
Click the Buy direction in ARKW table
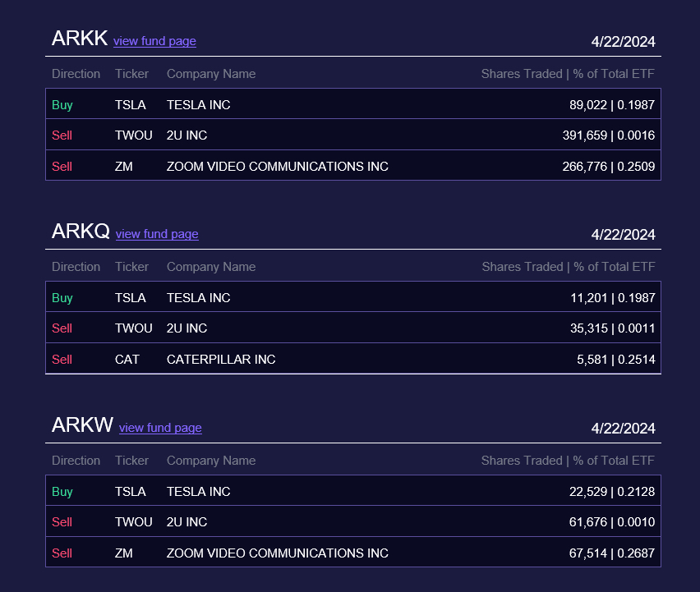(x=62, y=492)
